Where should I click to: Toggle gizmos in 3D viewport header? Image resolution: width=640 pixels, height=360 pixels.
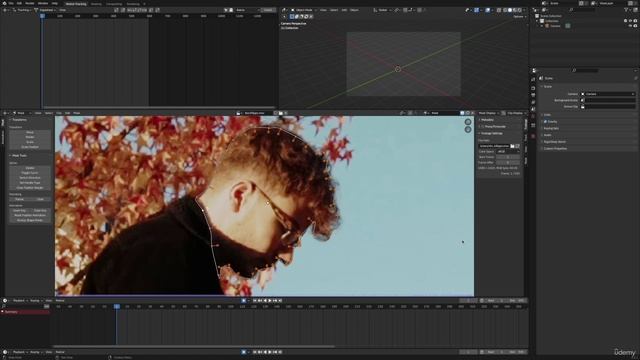477,10
